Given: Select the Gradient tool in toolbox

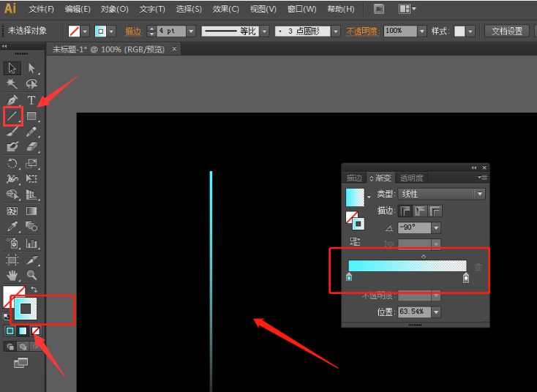Looking at the screenshot, I should pyautogui.click(x=31, y=211).
